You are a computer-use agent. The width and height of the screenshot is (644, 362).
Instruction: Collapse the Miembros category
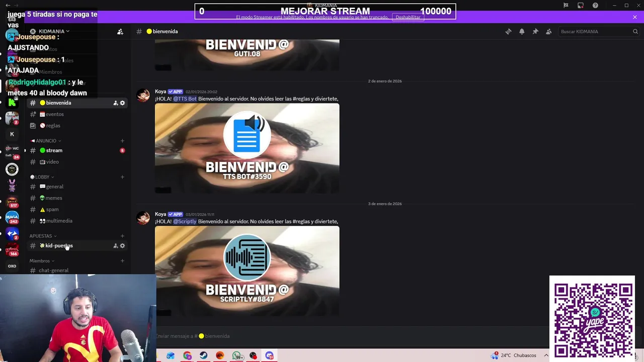pyautogui.click(x=42, y=261)
